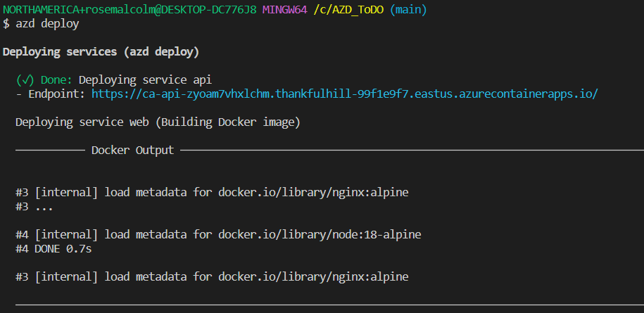The width and height of the screenshot is (644, 313).
Task: Click the "$" shell prompt symbol
Action: (6, 24)
